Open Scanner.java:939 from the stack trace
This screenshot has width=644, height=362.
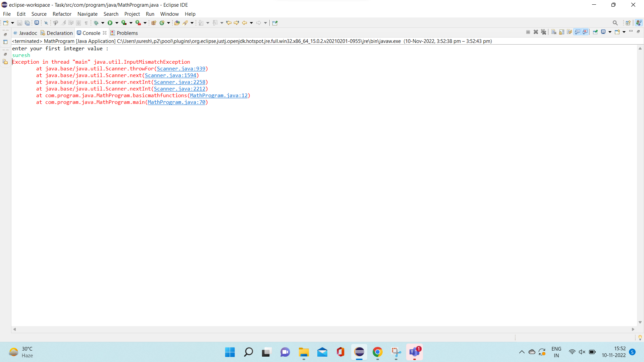click(181, 69)
